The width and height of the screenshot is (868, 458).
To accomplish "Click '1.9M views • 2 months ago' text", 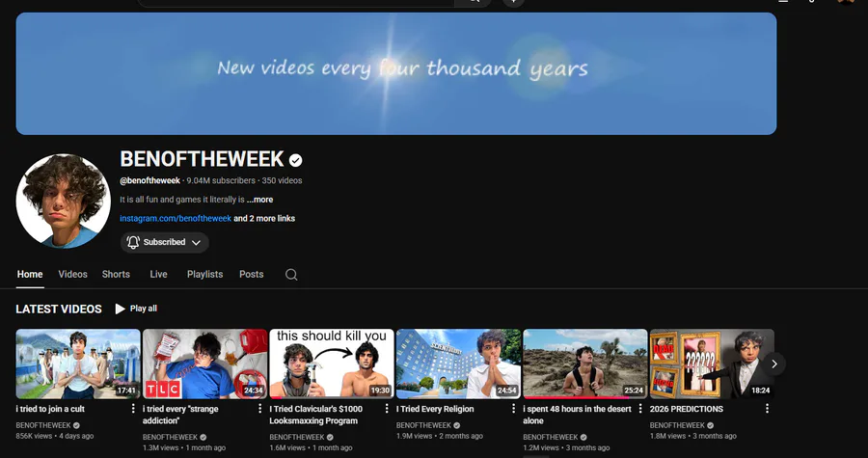I will (x=440, y=436).
